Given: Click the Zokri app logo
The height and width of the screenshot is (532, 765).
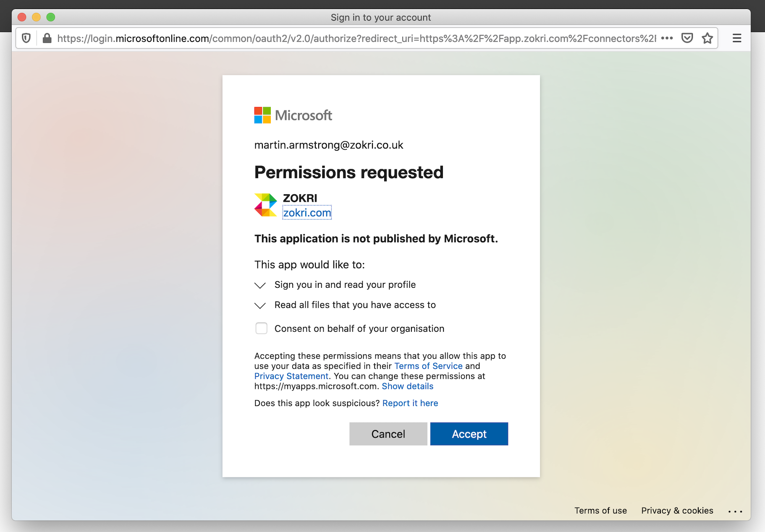Looking at the screenshot, I should (266, 205).
